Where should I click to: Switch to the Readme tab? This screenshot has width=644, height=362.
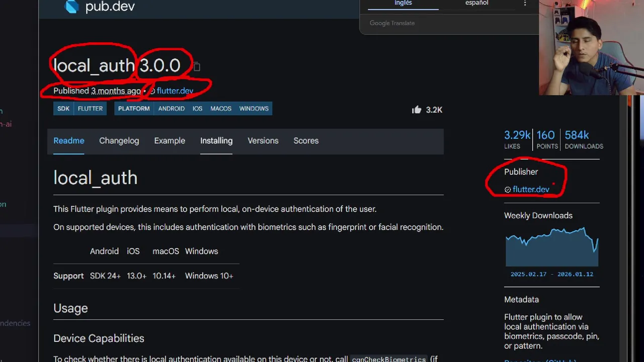pyautogui.click(x=69, y=141)
